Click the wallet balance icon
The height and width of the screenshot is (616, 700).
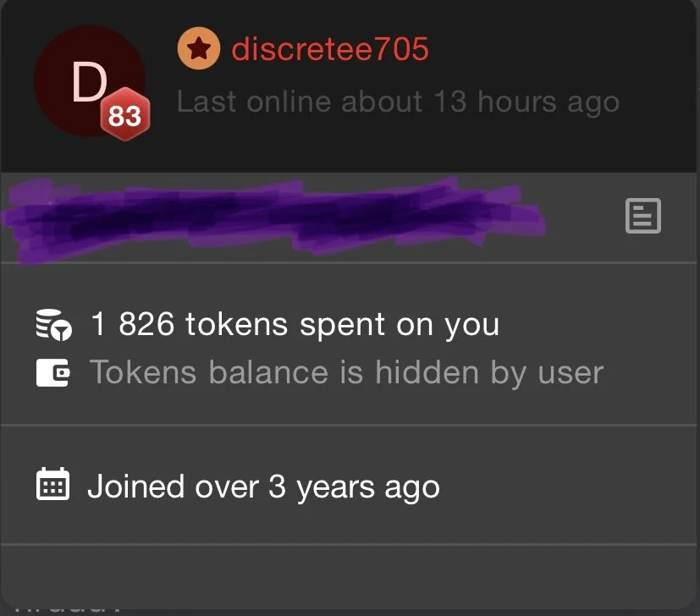pos(52,372)
